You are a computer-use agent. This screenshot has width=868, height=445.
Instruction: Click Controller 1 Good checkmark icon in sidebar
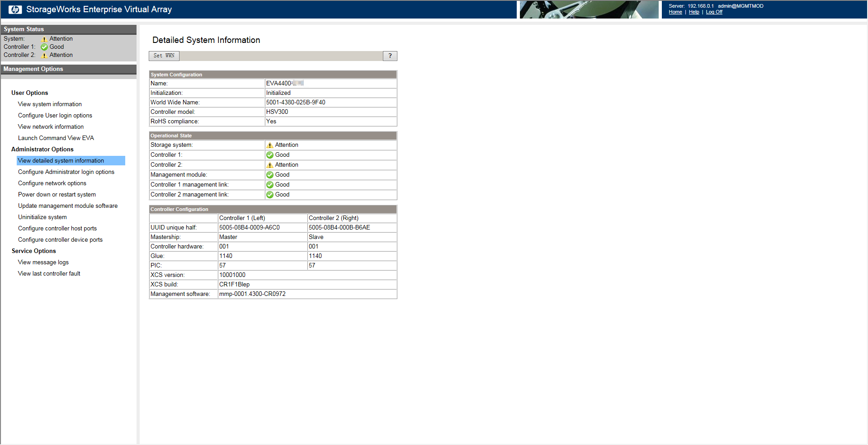coord(44,47)
